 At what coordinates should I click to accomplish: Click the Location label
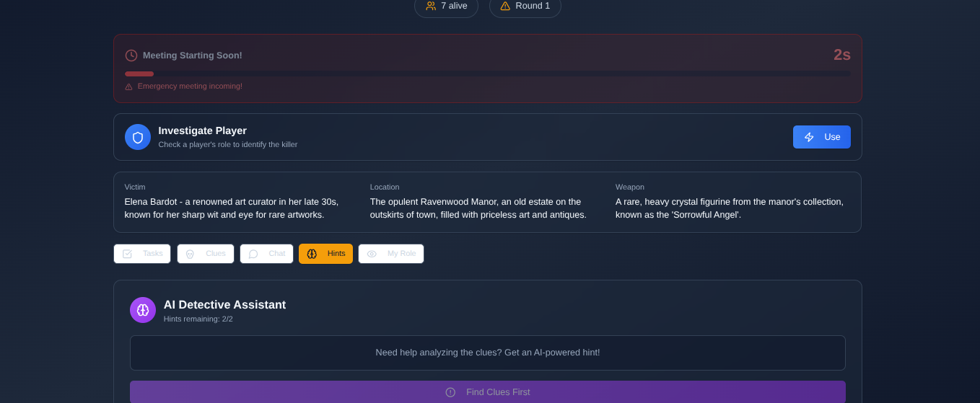(385, 187)
